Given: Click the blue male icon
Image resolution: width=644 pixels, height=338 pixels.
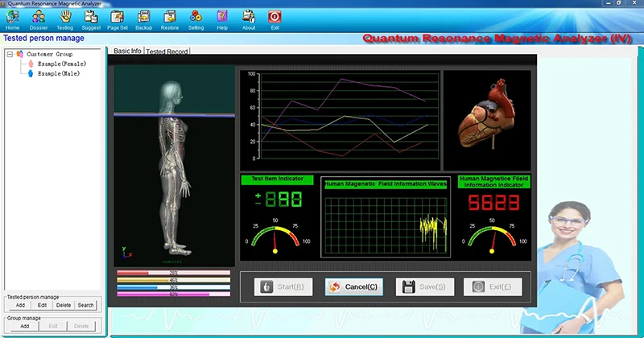Looking at the screenshot, I should pos(31,73).
